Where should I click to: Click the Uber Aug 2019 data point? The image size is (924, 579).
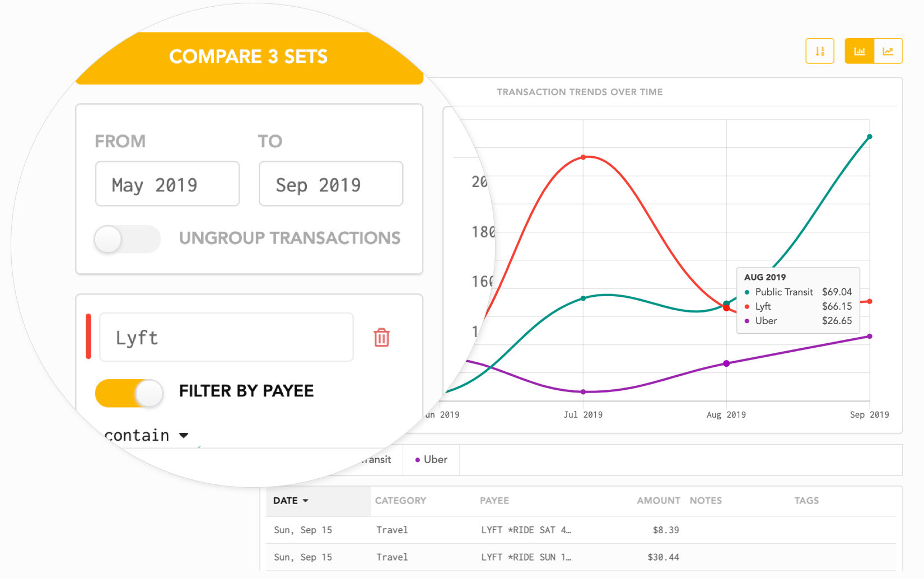(x=726, y=363)
